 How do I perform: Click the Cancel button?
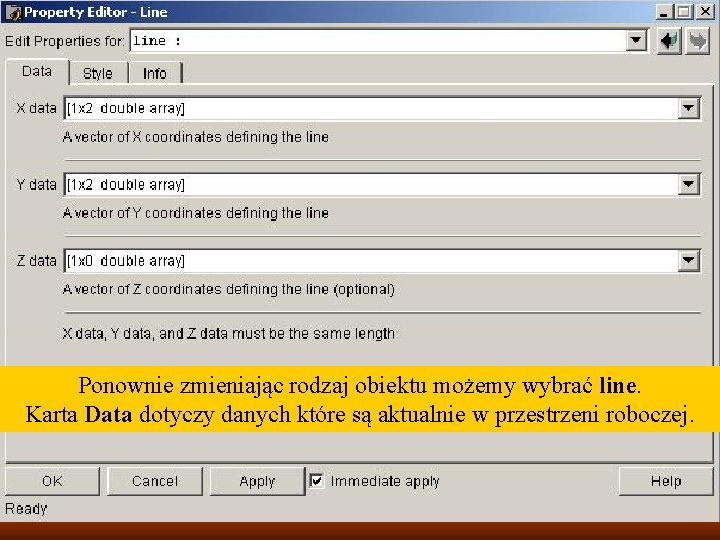155,481
